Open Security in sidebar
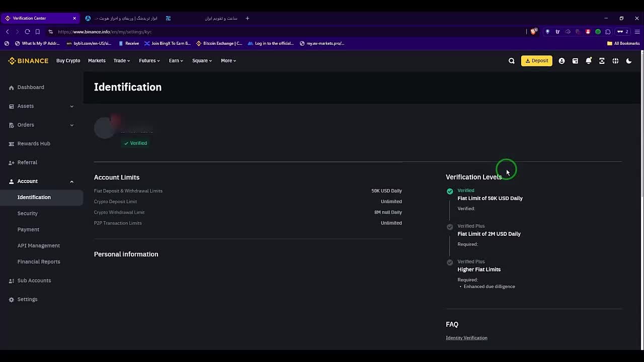The height and width of the screenshot is (362, 644). 28,213
